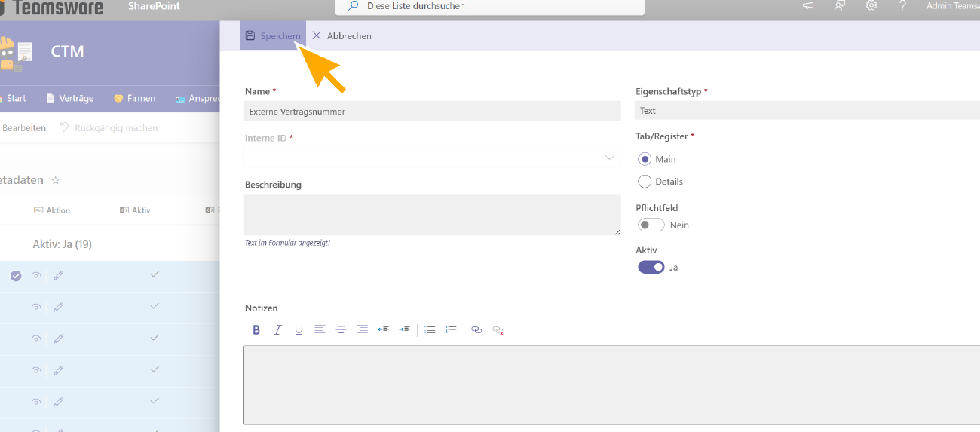
Task: Insert a bulleted list in Notizen
Action: point(430,329)
